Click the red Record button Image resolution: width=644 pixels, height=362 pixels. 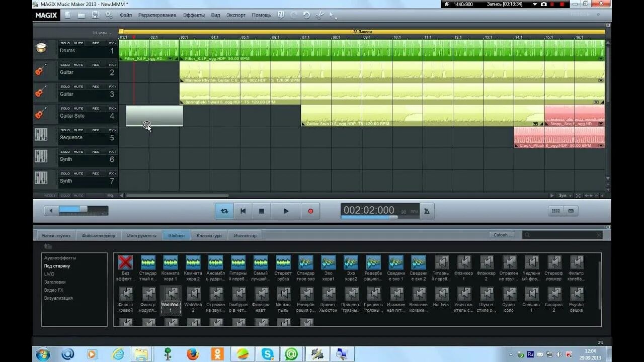click(310, 211)
